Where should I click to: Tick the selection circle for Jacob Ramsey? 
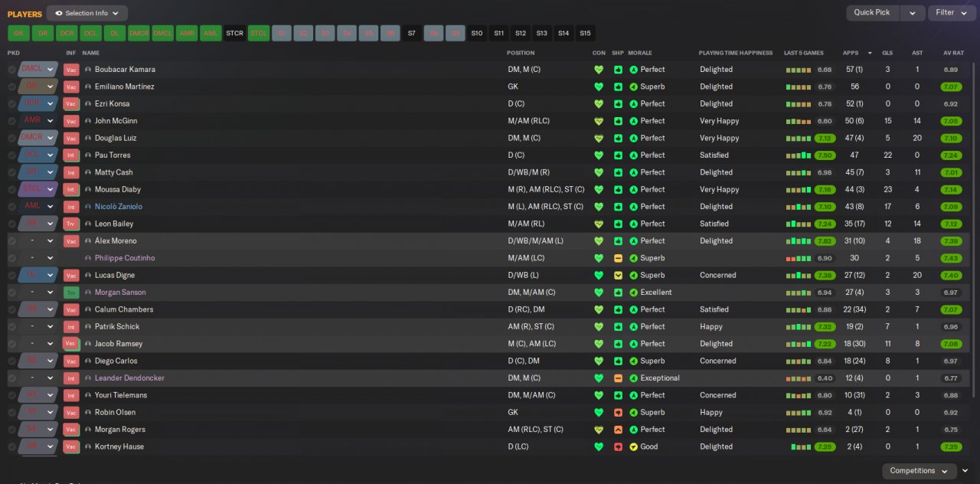point(11,344)
